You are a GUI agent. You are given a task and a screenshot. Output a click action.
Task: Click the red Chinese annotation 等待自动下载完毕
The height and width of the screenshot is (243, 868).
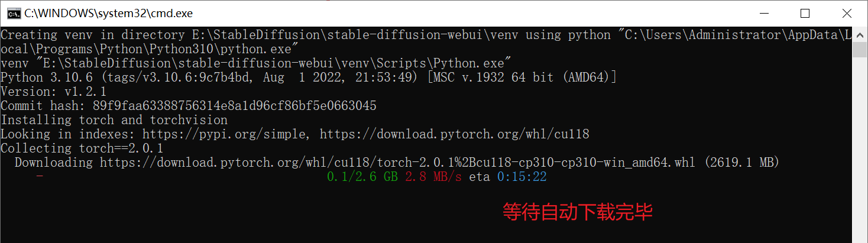tap(578, 212)
